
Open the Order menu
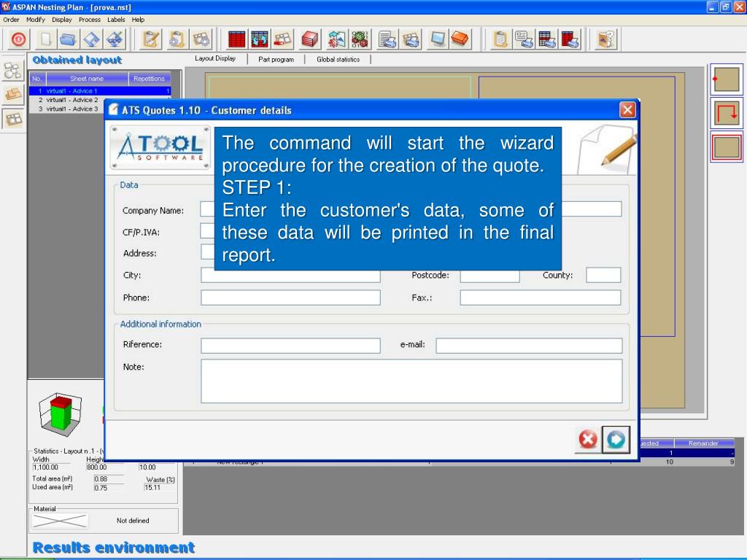(11, 20)
